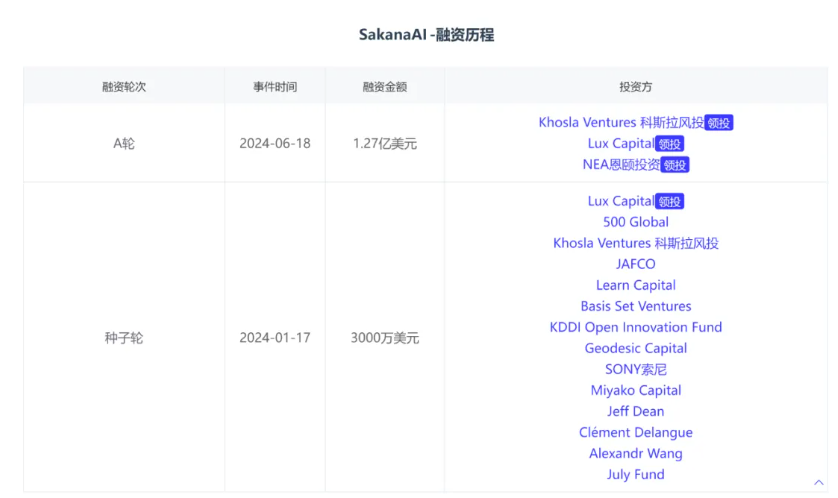Click Lux Capital link in the A轮 row
Viewport: 838px width, 498px height.
(x=620, y=144)
